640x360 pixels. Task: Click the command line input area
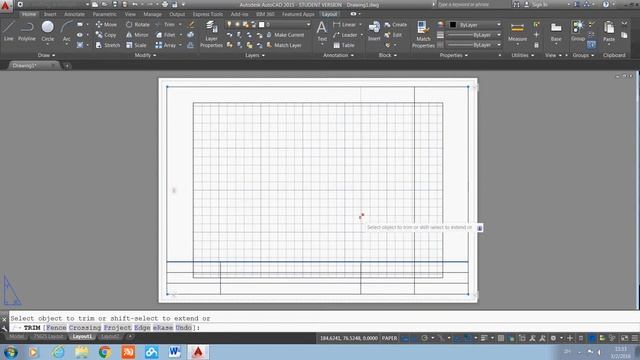(322, 328)
